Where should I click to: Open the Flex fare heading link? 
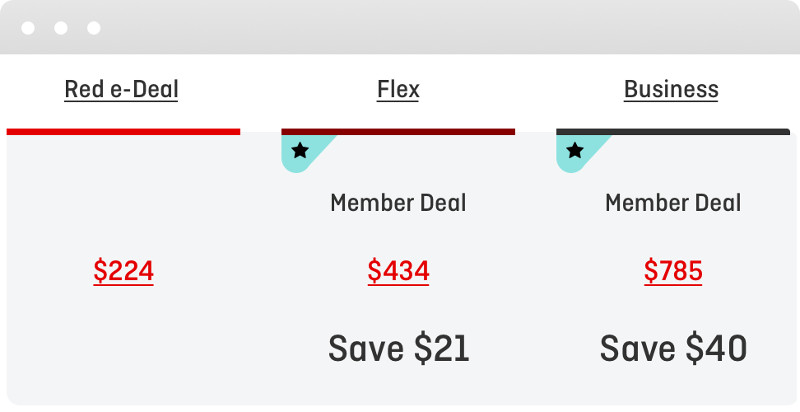pyautogui.click(x=398, y=90)
